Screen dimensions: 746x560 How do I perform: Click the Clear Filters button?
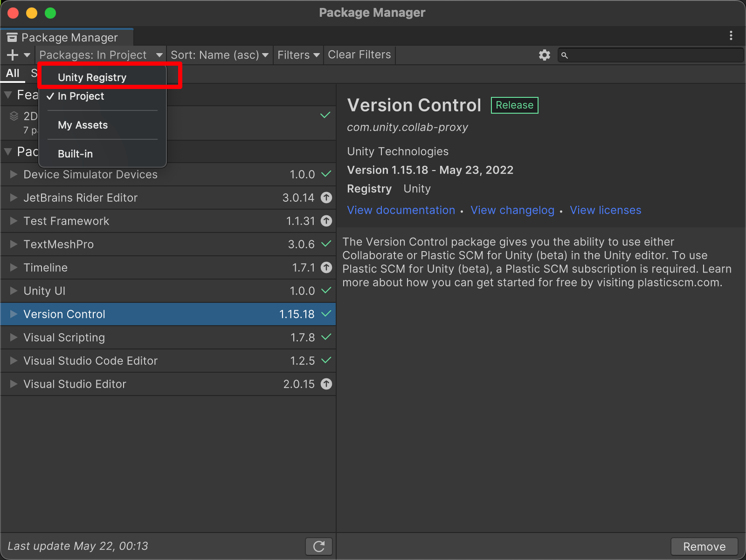359,55
